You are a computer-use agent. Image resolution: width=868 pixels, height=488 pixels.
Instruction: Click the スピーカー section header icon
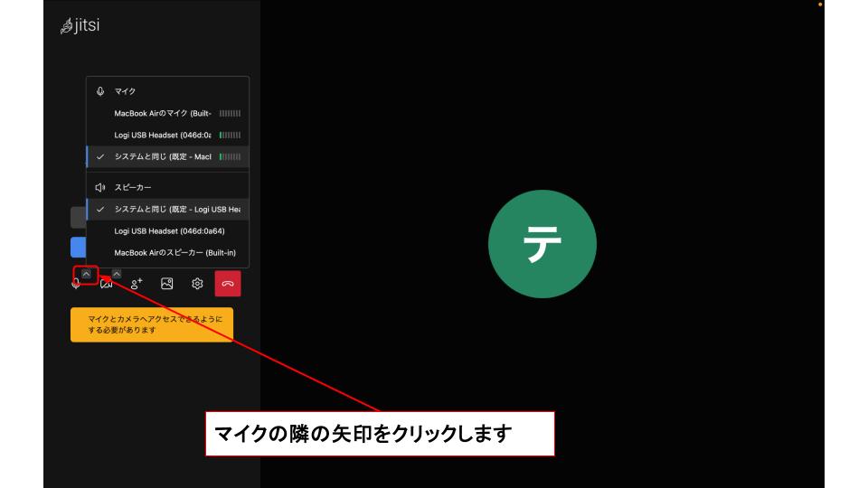point(100,188)
